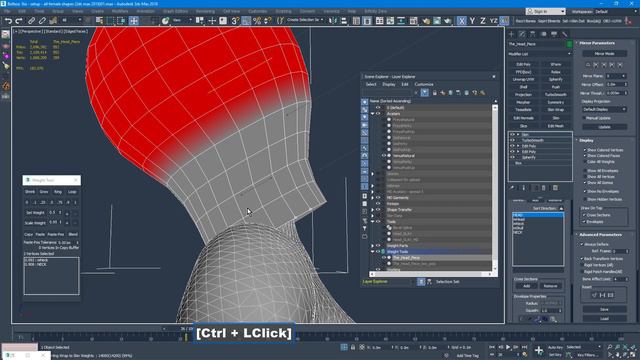Activate the Select and Link tool

click(31, 20)
